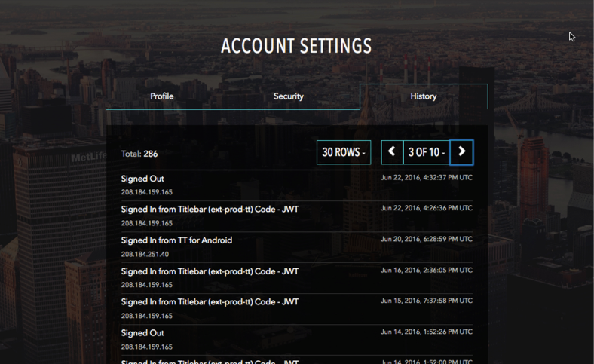Click the Jun 22, 2016, 4:32:37 PM timestamp
594x364 pixels.
pos(427,177)
